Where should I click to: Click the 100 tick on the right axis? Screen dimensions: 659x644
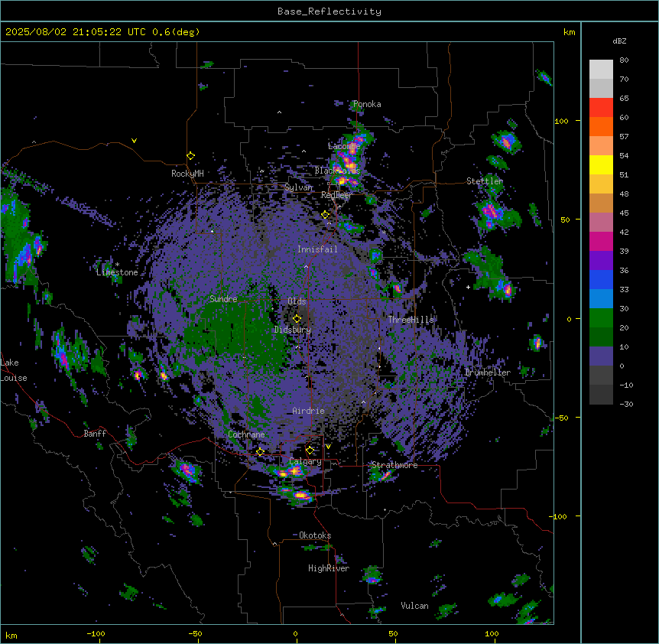tap(561, 121)
